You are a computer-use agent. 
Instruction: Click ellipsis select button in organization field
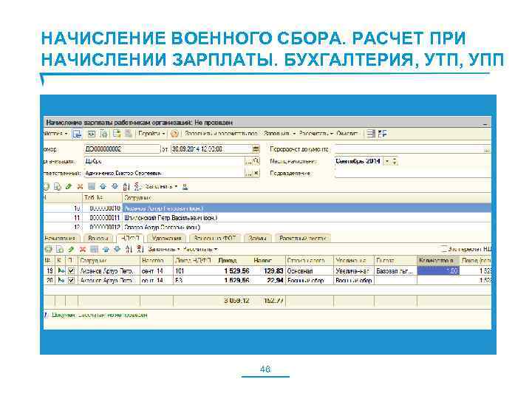[x=248, y=162]
